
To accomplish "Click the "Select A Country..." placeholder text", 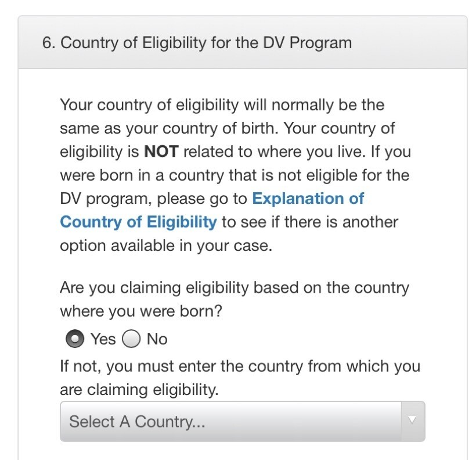I will coord(137,421).
